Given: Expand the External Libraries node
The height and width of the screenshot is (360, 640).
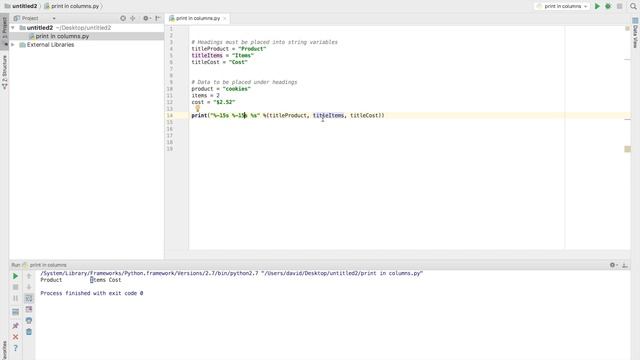Looking at the screenshot, I should pyautogui.click(x=13, y=45).
